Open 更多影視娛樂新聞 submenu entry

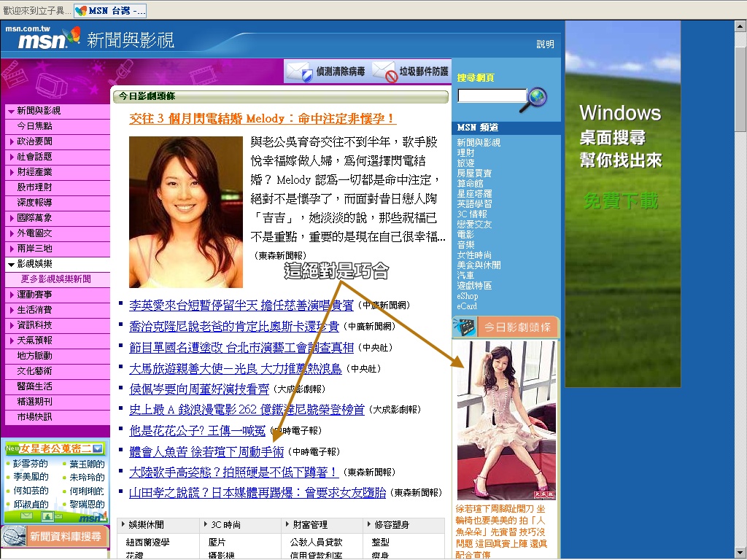[x=55, y=279]
